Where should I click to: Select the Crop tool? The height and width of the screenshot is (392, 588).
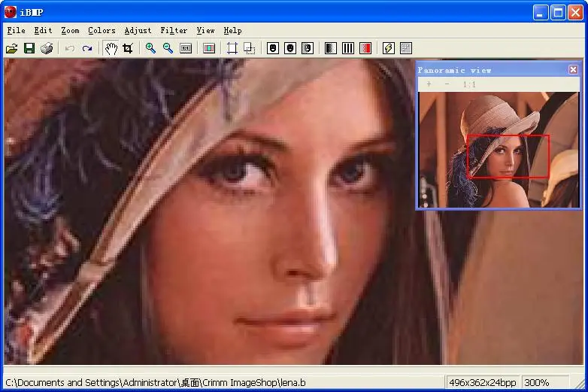pos(128,48)
